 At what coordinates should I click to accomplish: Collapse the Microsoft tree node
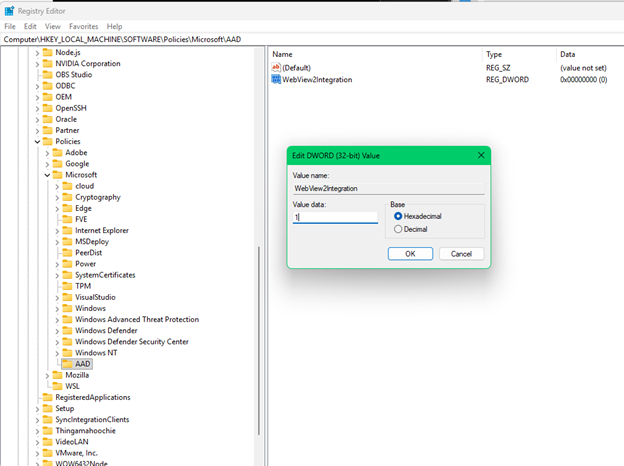click(47, 175)
